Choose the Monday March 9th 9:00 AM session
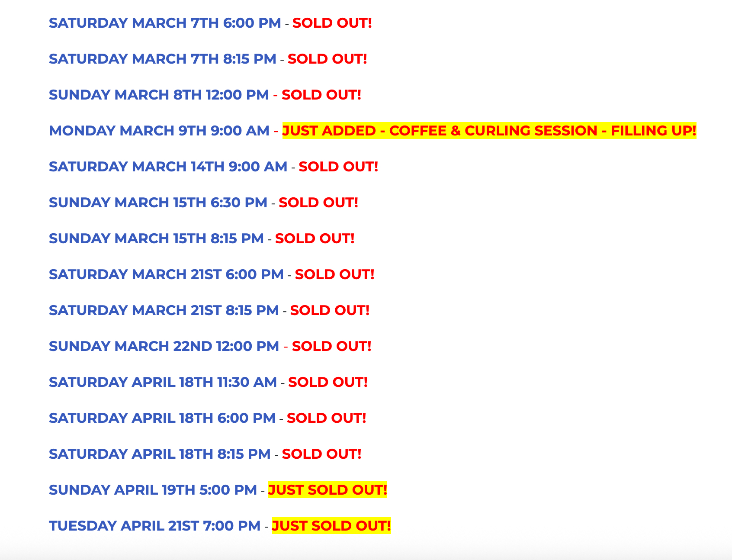Screen dimensions: 732x560 click(x=159, y=131)
